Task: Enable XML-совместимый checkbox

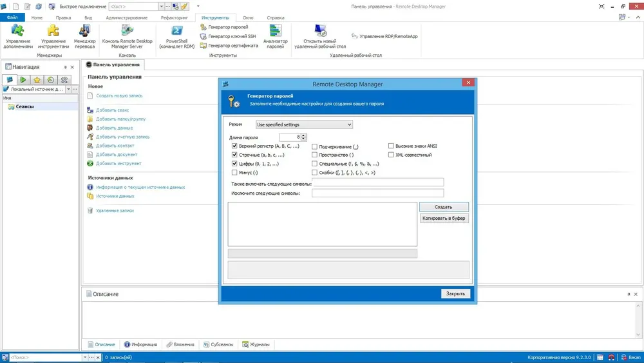Action: click(391, 155)
